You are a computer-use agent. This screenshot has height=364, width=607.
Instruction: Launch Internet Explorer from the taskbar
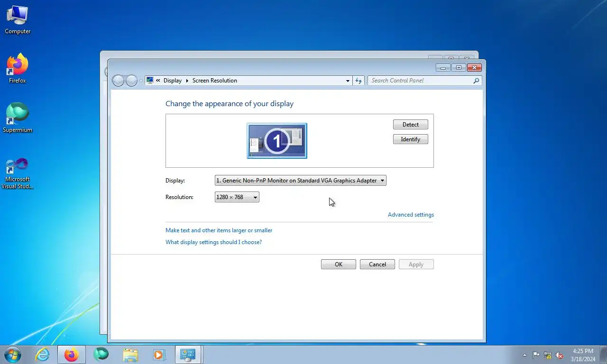click(x=43, y=355)
